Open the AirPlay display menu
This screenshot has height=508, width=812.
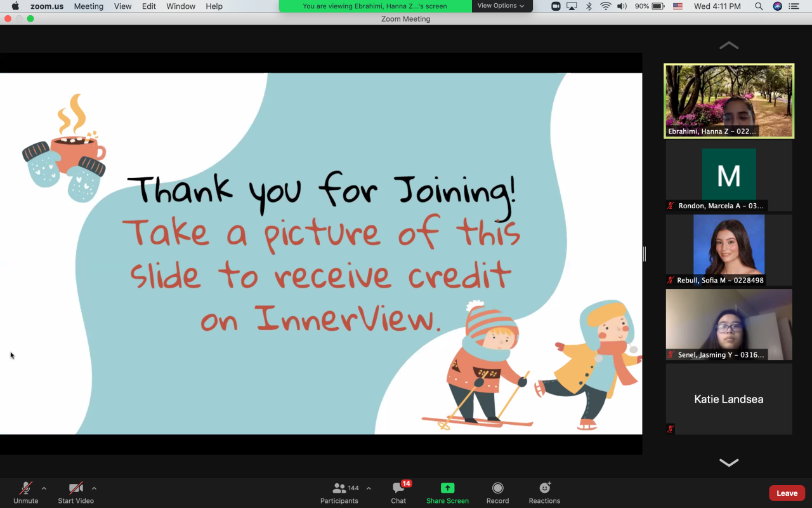pos(572,6)
